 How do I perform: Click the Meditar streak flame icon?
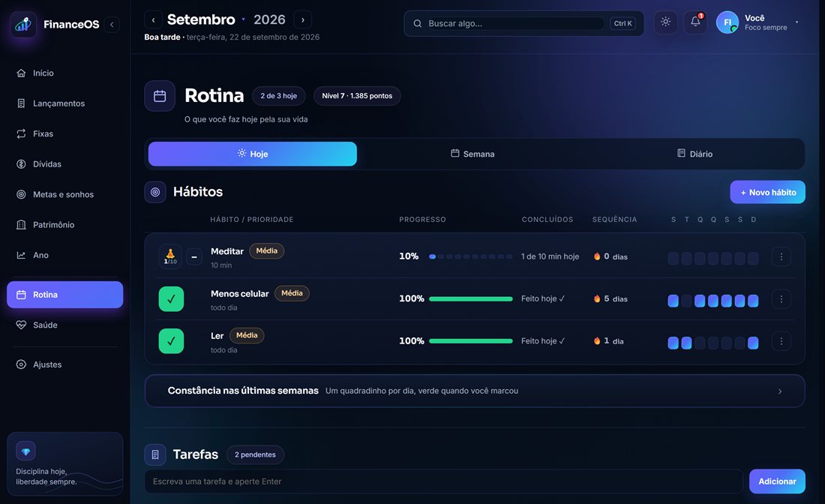[597, 256]
